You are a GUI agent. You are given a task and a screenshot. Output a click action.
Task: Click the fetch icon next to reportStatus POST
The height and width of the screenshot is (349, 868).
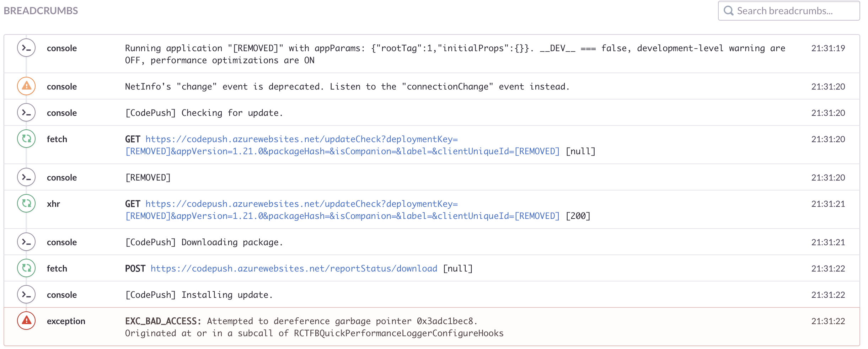pos(26,268)
